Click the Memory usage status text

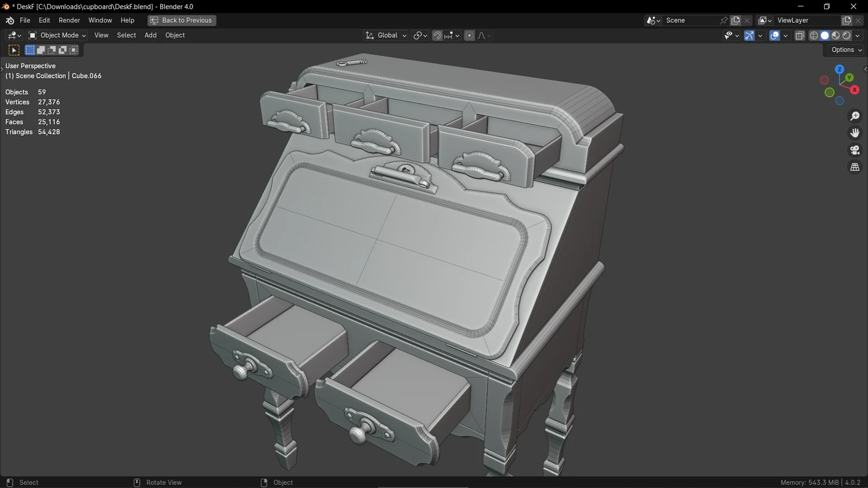809,483
